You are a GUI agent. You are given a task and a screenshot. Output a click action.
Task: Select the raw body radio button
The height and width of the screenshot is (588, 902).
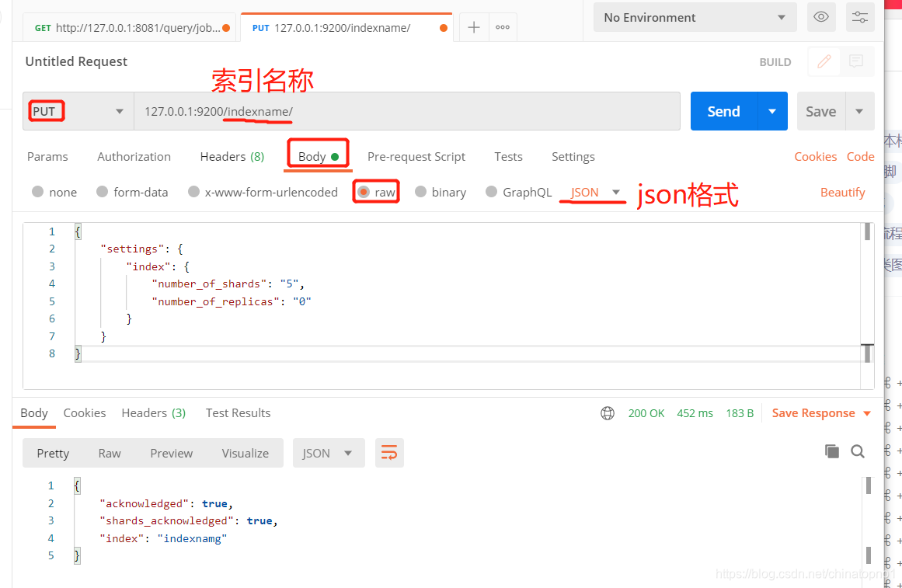click(364, 192)
